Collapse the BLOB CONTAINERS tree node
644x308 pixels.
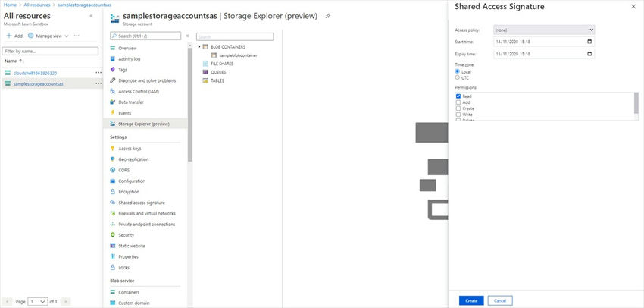pyautogui.click(x=199, y=47)
